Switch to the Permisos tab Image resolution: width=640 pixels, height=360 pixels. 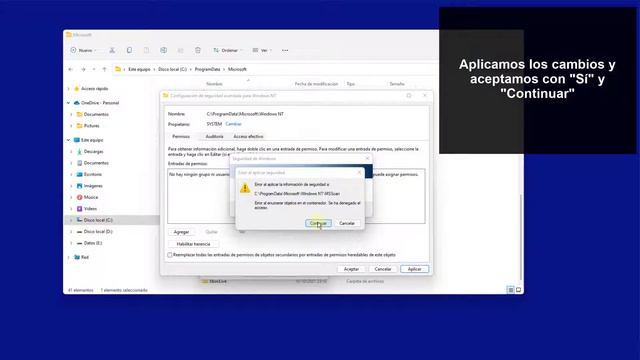181,136
